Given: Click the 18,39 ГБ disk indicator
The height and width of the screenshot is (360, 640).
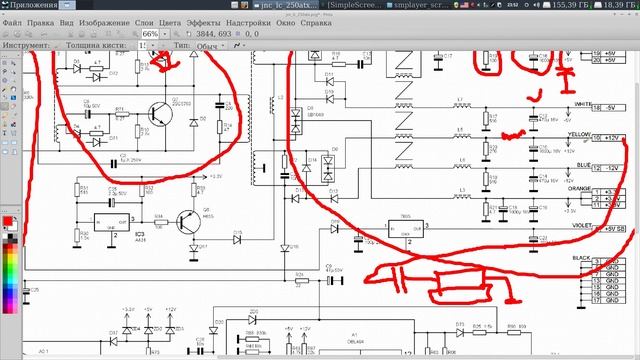Looking at the screenshot, I should (x=617, y=5).
